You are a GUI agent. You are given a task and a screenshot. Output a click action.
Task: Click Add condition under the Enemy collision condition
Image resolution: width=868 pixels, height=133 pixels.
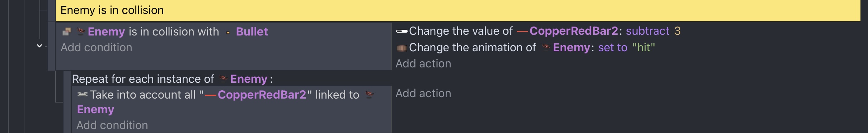click(96, 47)
